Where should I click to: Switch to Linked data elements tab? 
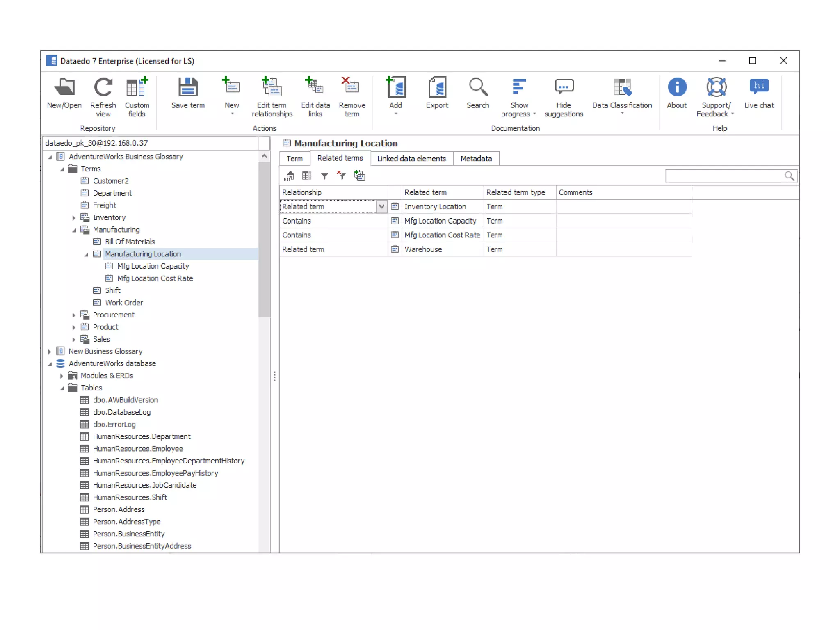411,158
